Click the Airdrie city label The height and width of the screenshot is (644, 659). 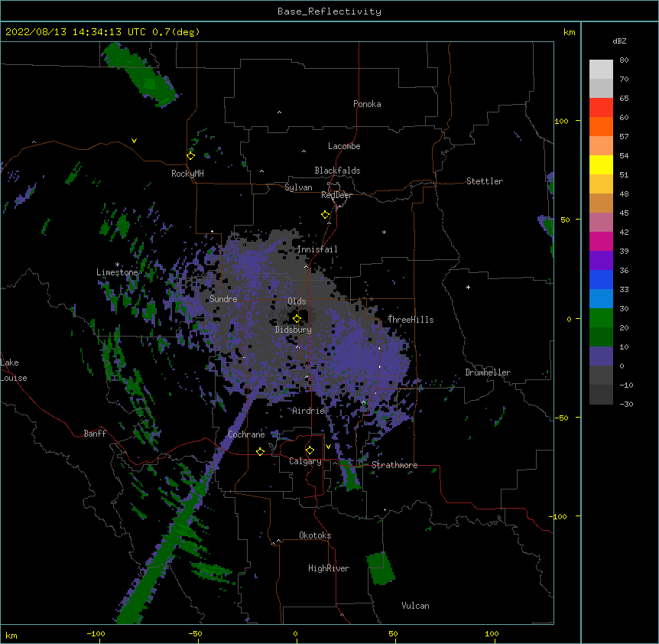(309, 411)
